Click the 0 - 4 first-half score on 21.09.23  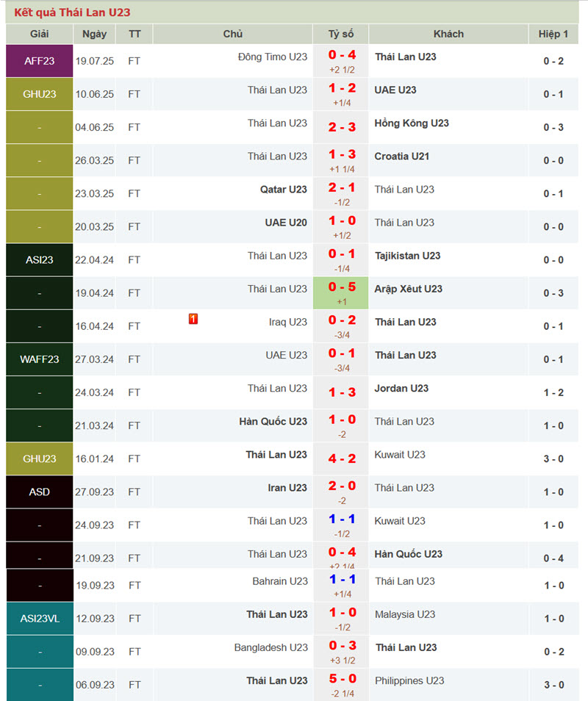[x=553, y=558]
